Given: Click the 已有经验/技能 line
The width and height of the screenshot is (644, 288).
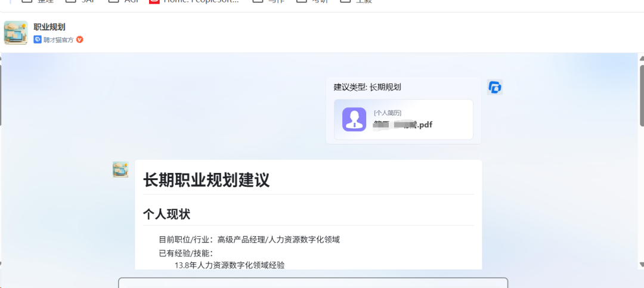Looking at the screenshot, I should click(x=186, y=253).
